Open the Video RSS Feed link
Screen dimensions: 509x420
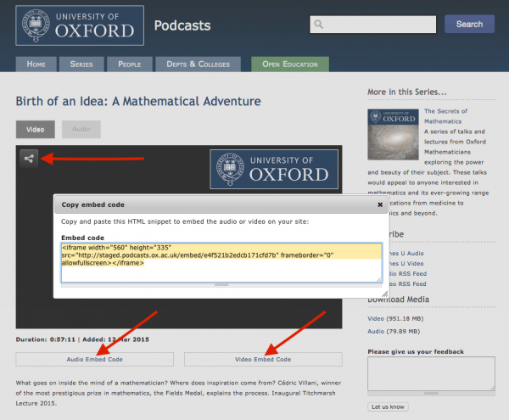pyautogui.click(x=408, y=284)
